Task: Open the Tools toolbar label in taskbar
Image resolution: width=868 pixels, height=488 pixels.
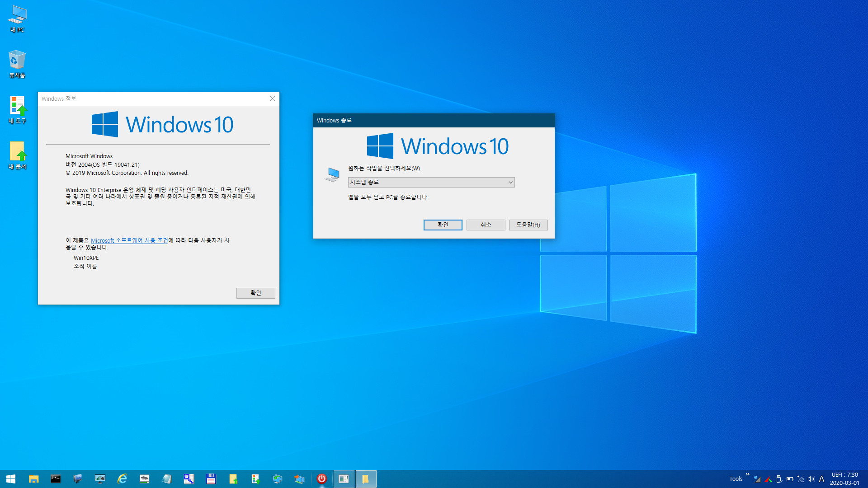Action: pyautogui.click(x=736, y=479)
